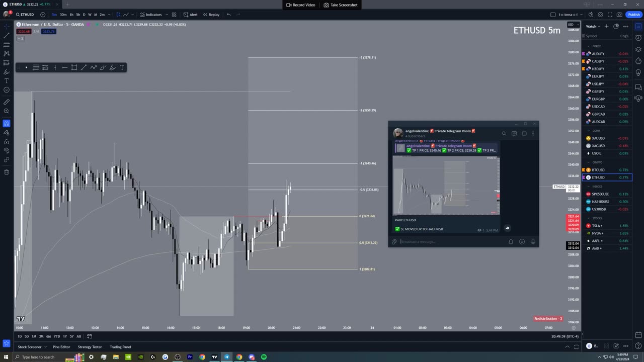Select AUDJPY in the watchlist
The width and height of the screenshot is (644, 362).
pos(607,54)
